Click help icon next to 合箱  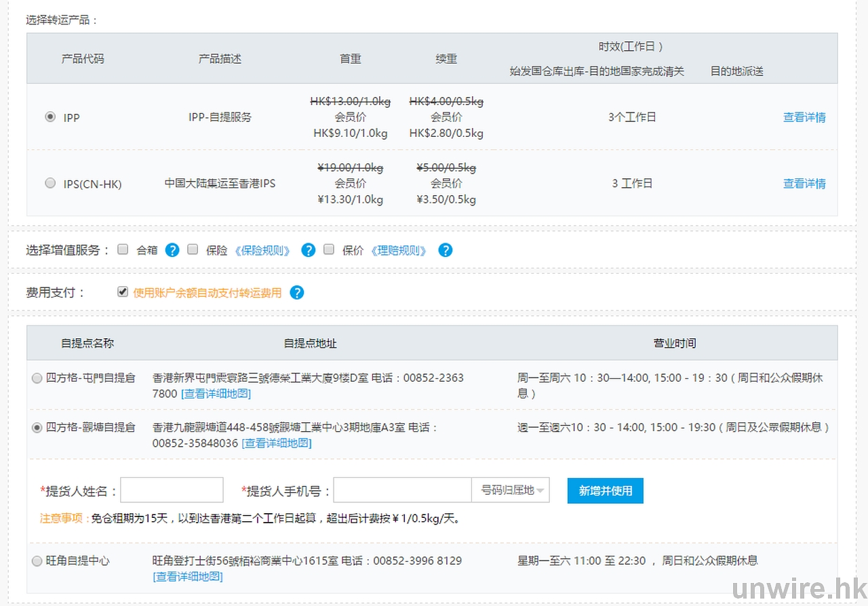(x=172, y=250)
